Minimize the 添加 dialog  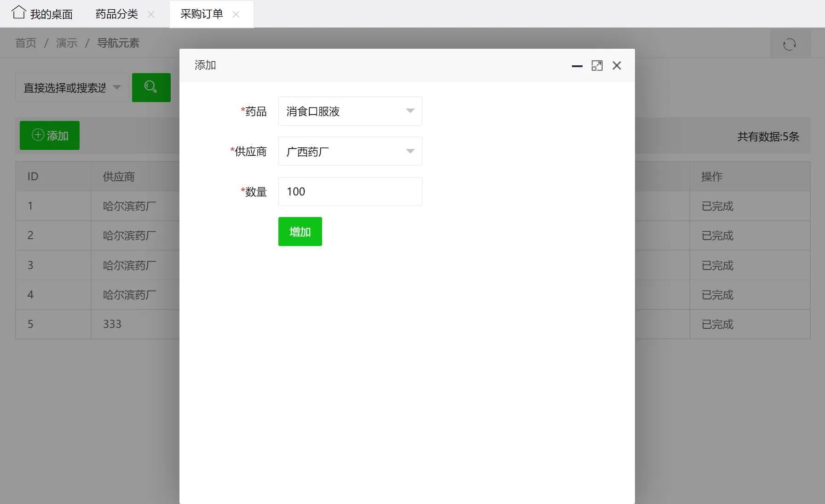click(577, 66)
